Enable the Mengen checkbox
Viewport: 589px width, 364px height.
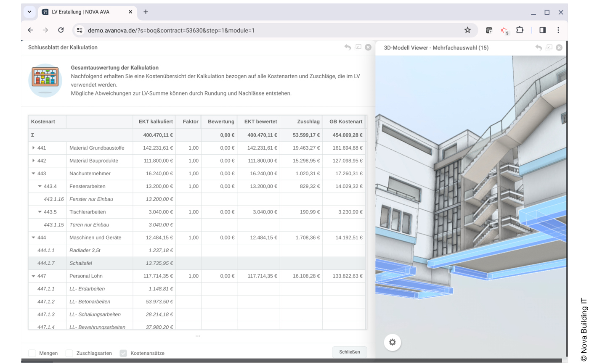32,353
